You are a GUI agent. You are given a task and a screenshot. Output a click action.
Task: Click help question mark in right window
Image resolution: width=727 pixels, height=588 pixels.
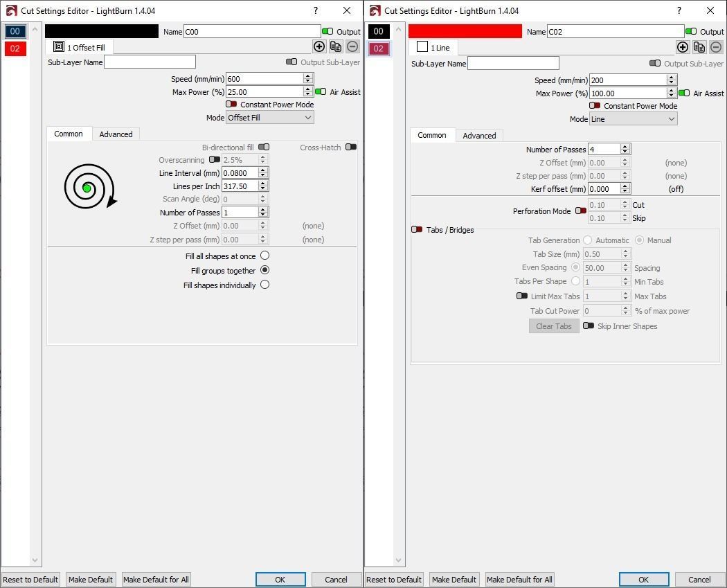tap(679, 10)
